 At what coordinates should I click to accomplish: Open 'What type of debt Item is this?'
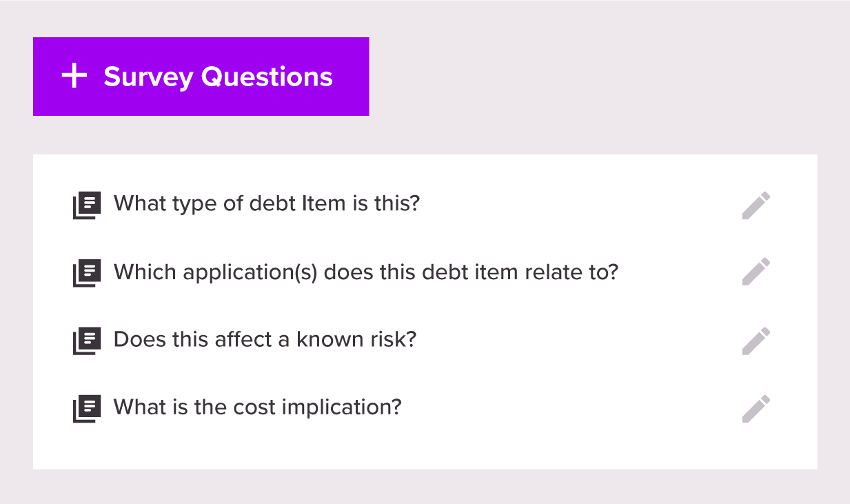(266, 204)
